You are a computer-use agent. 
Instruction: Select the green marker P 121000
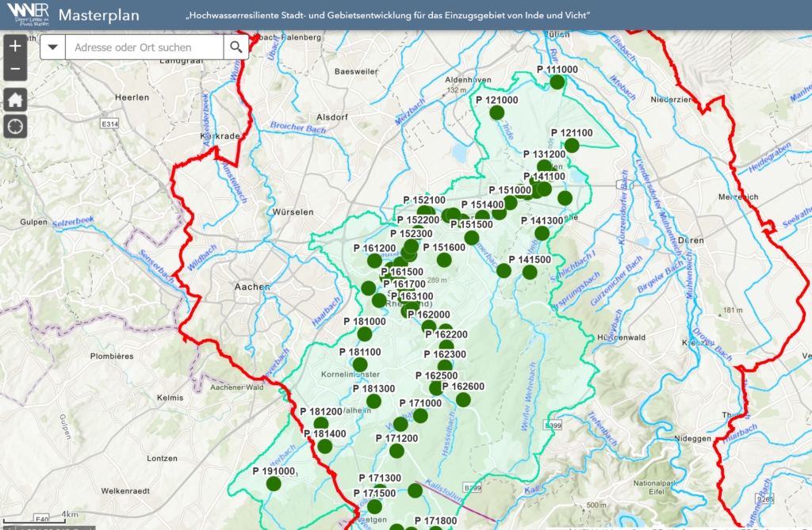point(497,112)
